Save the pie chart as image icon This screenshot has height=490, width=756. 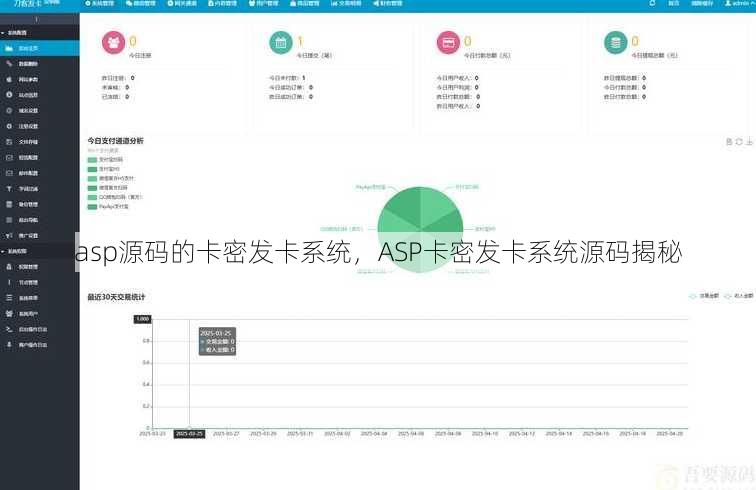749,141
